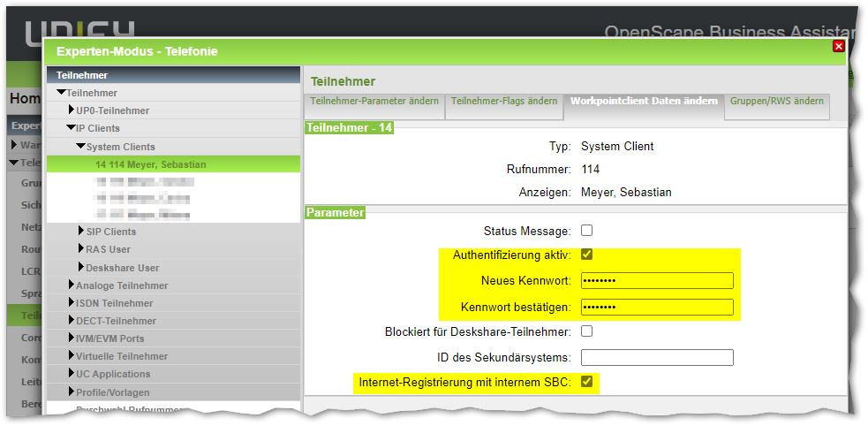868x426 pixels.
Task: Uncheck Authentifizierung aktiv checkbox
Action: [x=587, y=255]
